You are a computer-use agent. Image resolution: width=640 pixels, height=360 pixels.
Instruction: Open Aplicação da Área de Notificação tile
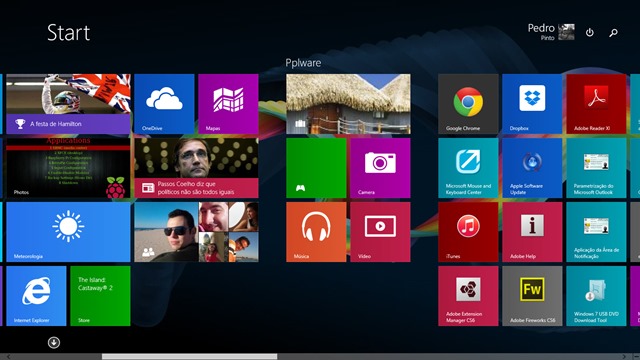tap(596, 232)
